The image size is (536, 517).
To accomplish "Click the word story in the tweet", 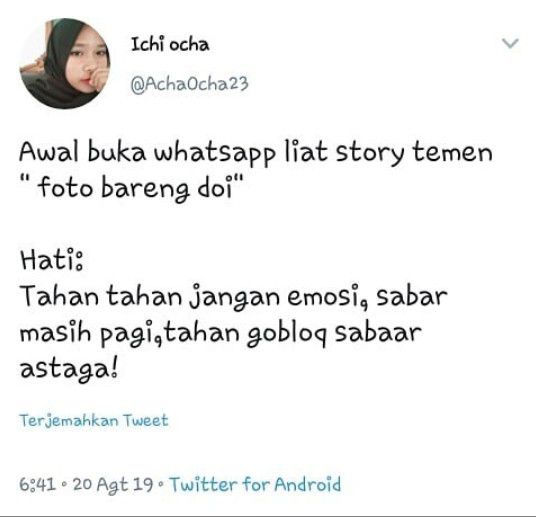I will click(369, 154).
